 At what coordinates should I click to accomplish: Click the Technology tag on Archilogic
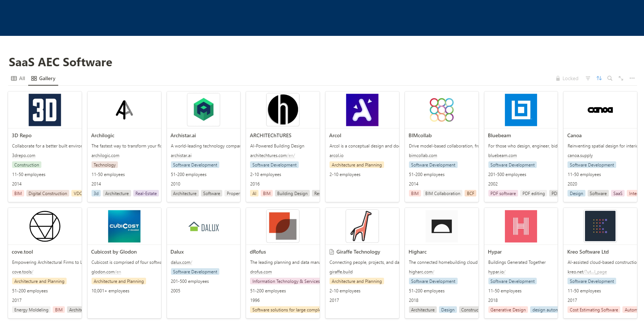(x=105, y=165)
